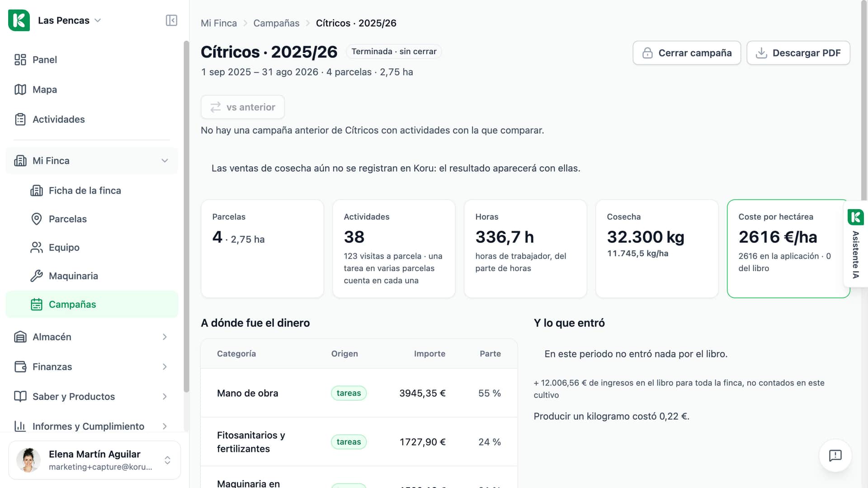868x488 pixels.
Task: Open the Asistente IA side tab
Action: (x=856, y=244)
